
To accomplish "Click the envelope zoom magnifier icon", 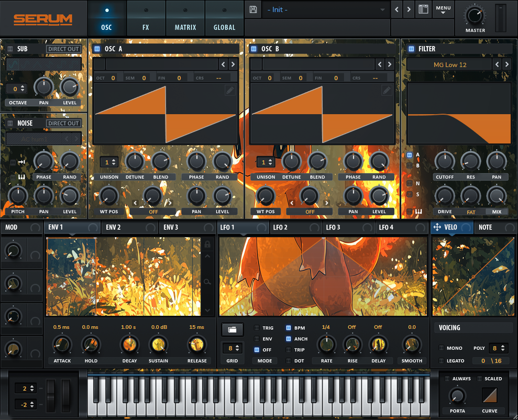I will pyautogui.click(x=207, y=282).
